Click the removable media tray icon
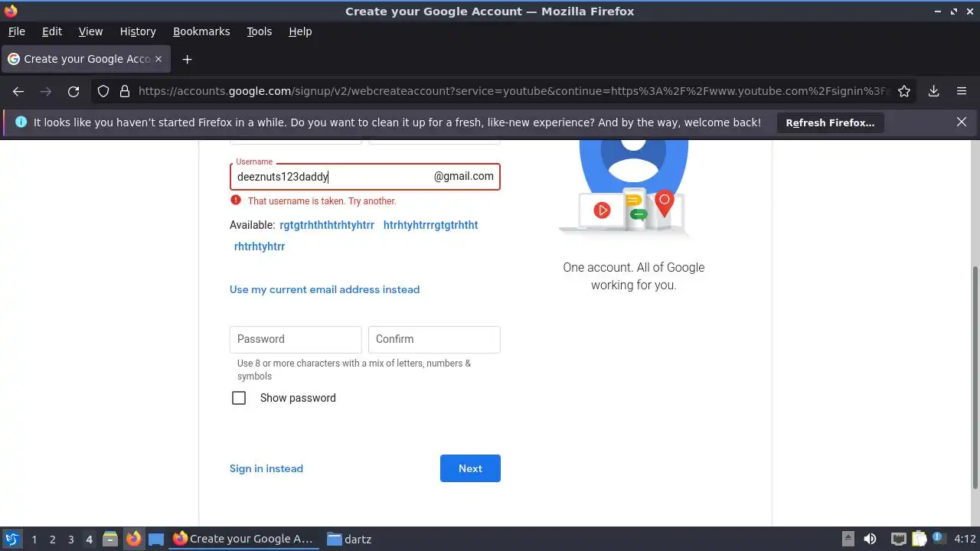The height and width of the screenshot is (551, 980). click(848, 539)
